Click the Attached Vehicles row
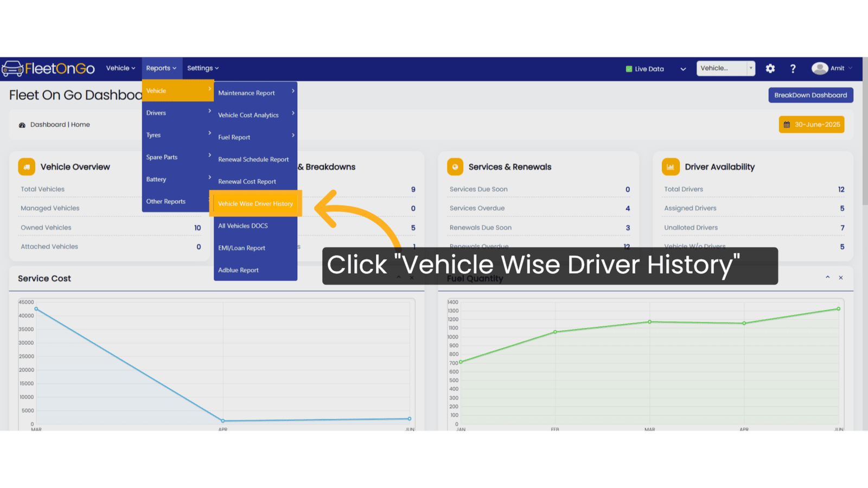The image size is (868, 488). coord(111,247)
